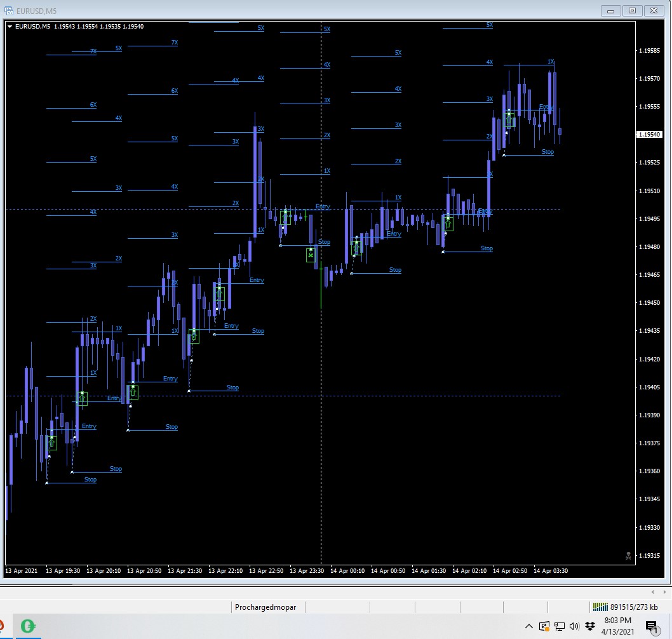Click the 13 Apr 22:50 time axis label
The height and width of the screenshot is (639, 672).
(266, 571)
